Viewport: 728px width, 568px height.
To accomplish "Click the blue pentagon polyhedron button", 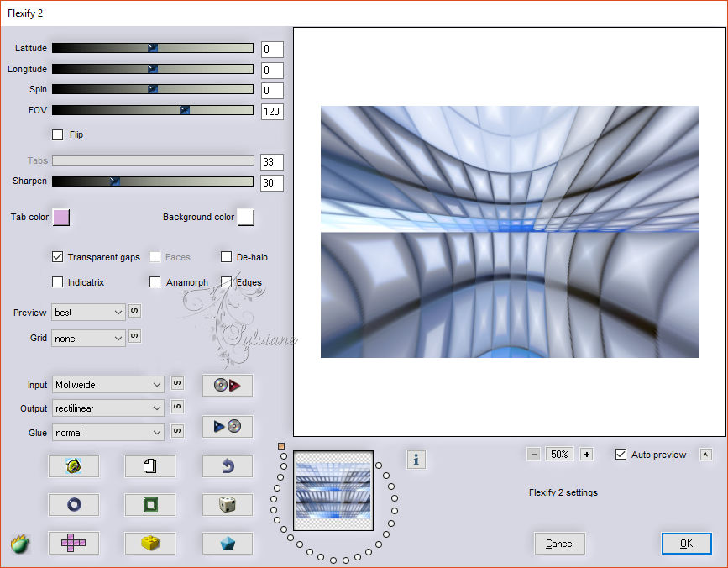I will click(227, 543).
